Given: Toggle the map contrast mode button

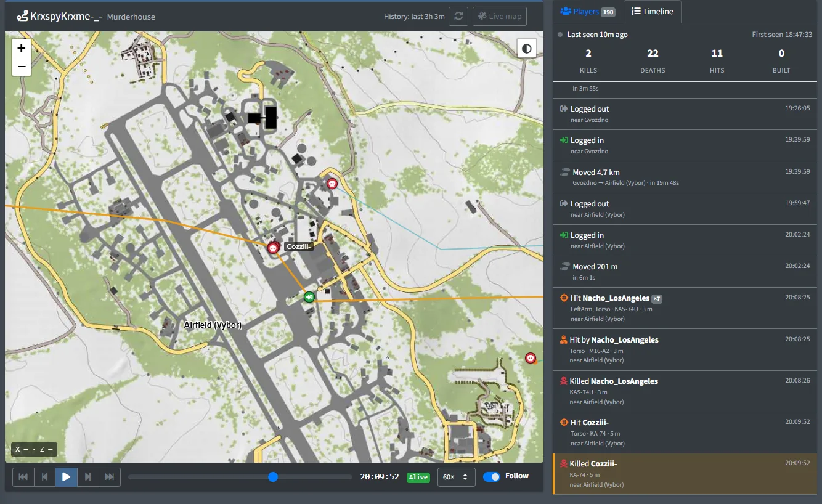Looking at the screenshot, I should [527, 48].
